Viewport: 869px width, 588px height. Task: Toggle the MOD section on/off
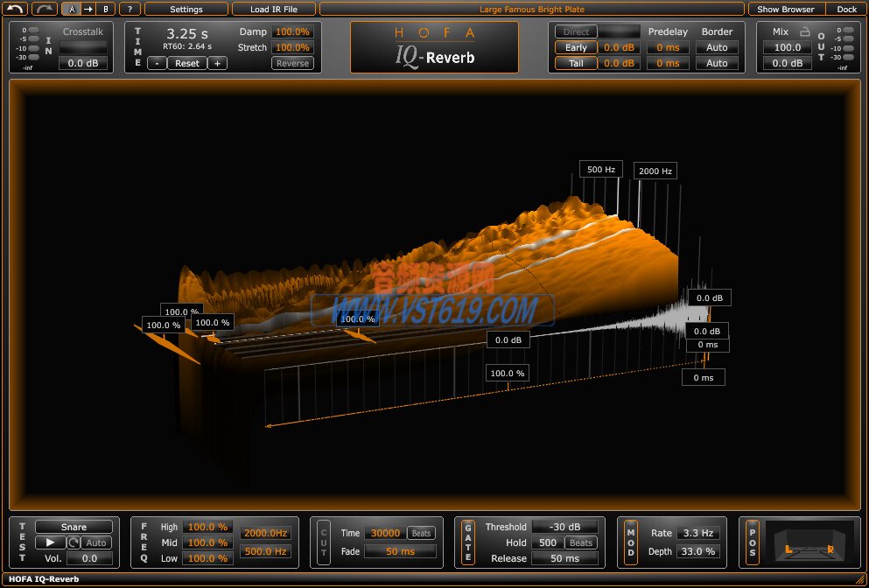point(631,542)
